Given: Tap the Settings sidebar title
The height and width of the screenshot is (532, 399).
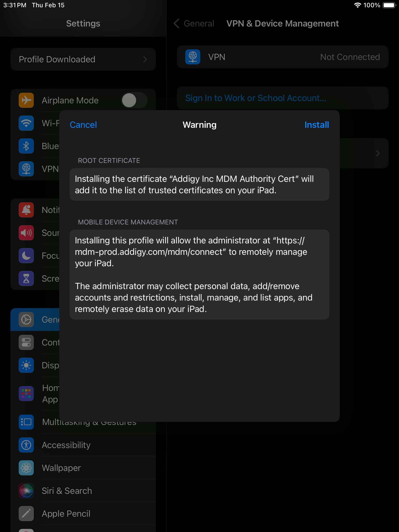Looking at the screenshot, I should coord(83,23).
